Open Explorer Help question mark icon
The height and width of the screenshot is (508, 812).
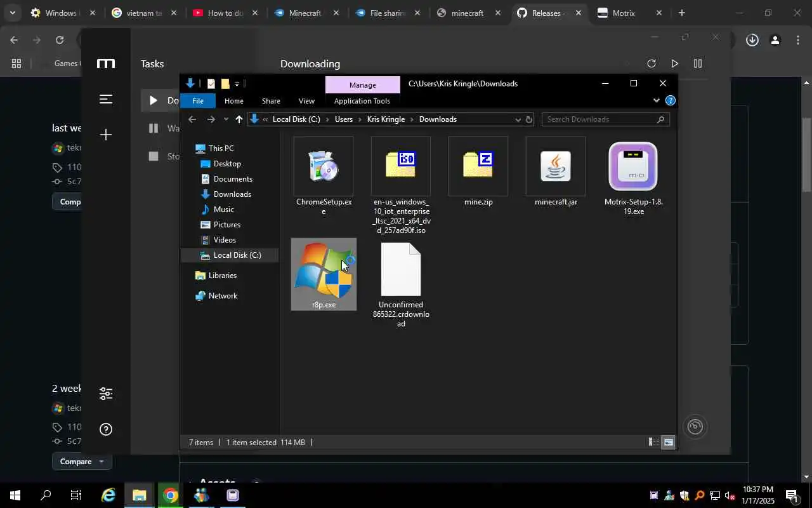tap(670, 100)
